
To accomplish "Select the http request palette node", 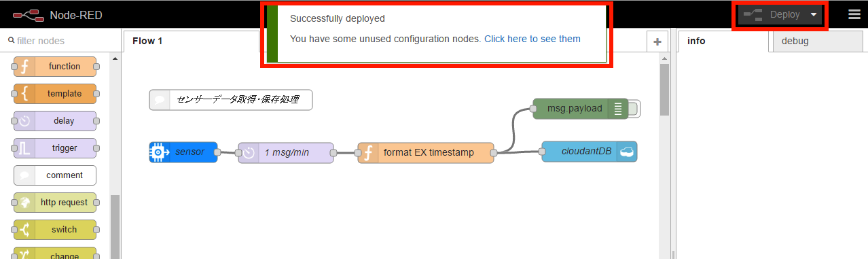I will 55,203.
